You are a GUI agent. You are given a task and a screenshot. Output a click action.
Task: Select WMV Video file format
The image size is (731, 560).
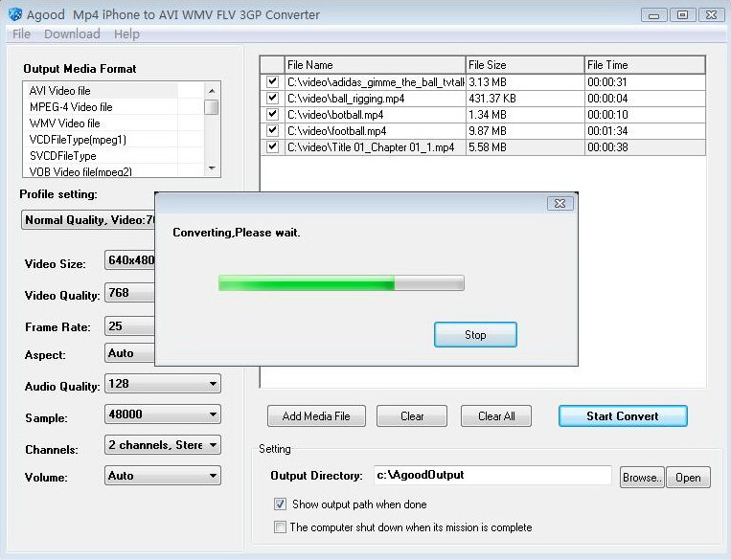[x=101, y=123]
